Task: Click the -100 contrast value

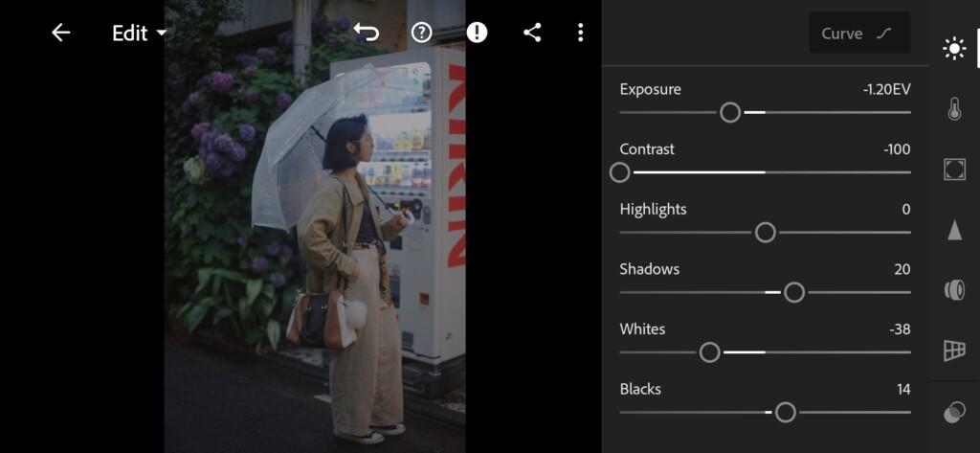Action: click(x=897, y=149)
